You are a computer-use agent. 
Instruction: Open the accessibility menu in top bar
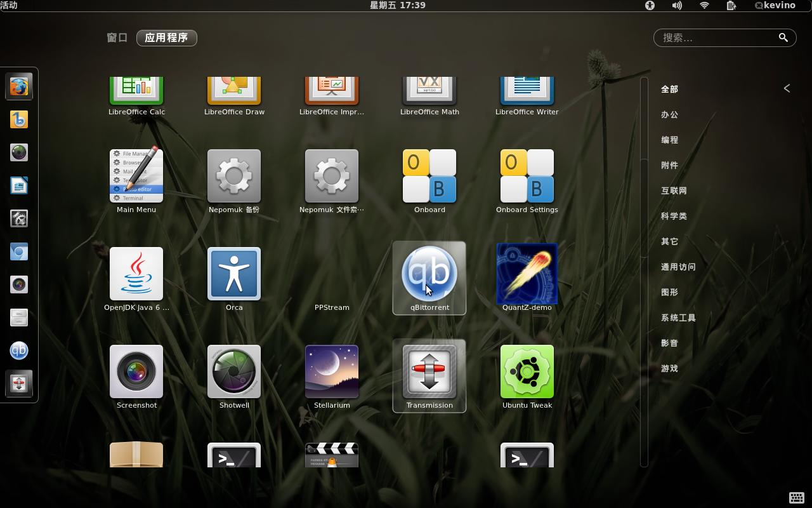[x=650, y=5]
